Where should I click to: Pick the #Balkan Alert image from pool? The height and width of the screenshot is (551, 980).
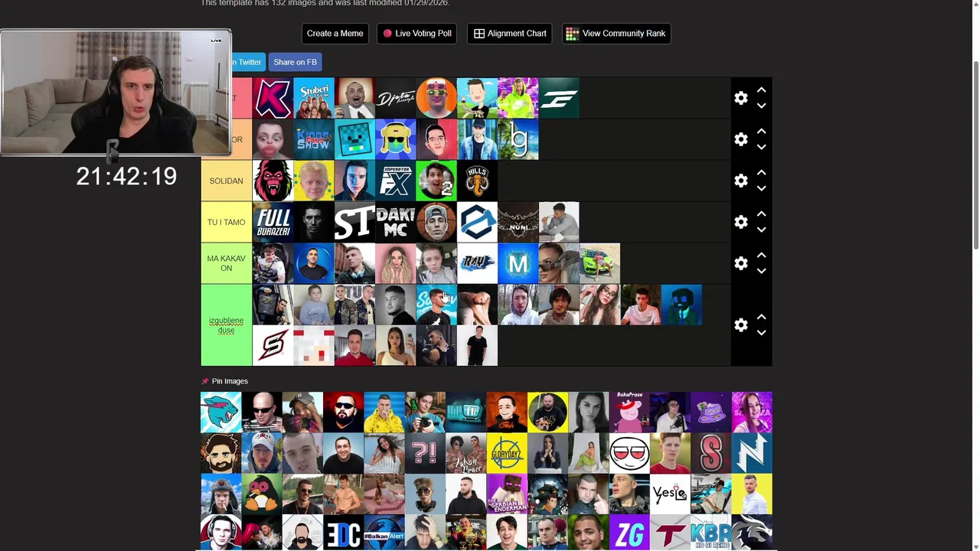[384, 533]
